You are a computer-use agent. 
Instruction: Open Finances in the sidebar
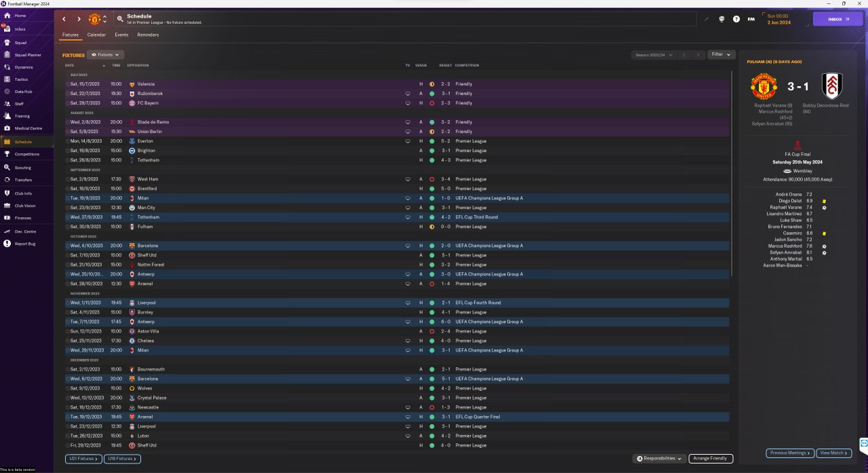pyautogui.click(x=22, y=218)
